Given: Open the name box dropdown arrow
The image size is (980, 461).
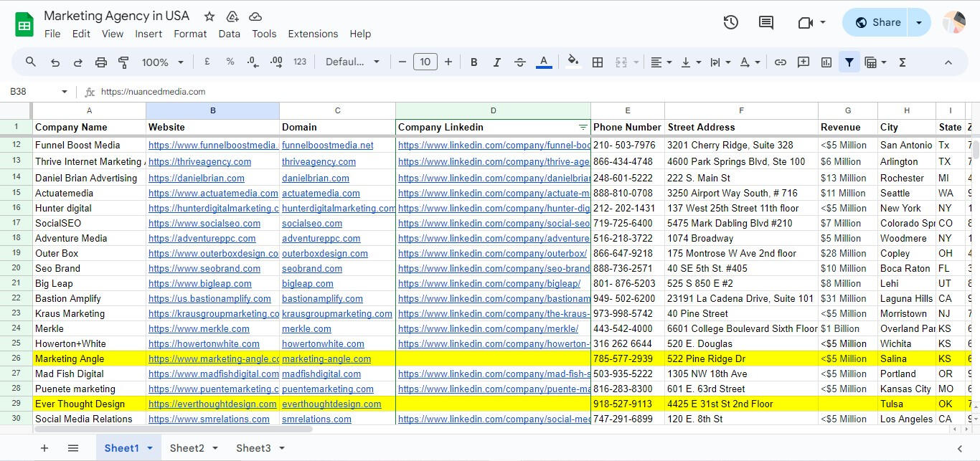Looking at the screenshot, I should [x=65, y=92].
